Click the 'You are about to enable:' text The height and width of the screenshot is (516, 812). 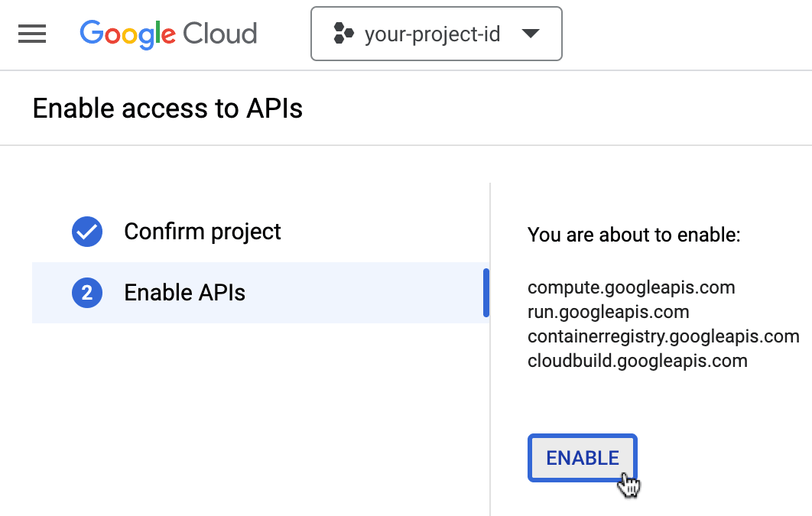click(x=634, y=235)
